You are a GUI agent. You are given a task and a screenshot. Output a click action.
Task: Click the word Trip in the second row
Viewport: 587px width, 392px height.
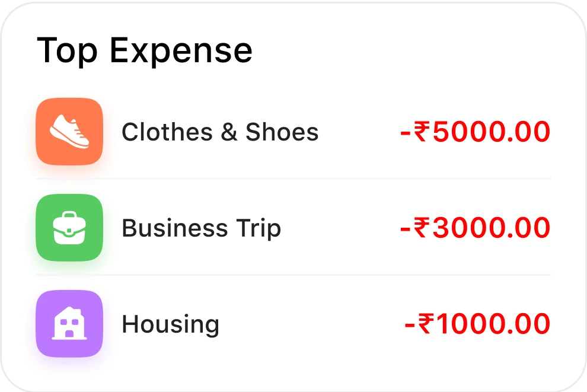point(259,228)
